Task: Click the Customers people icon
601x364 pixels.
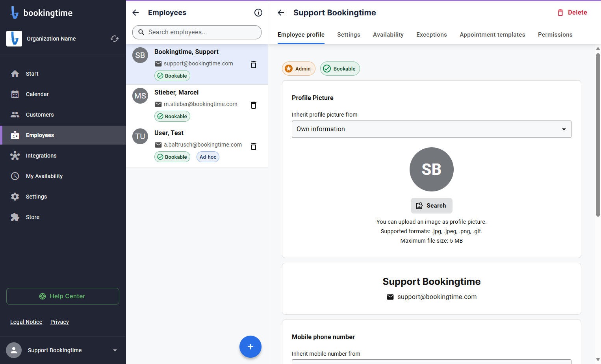Action: coord(15,115)
